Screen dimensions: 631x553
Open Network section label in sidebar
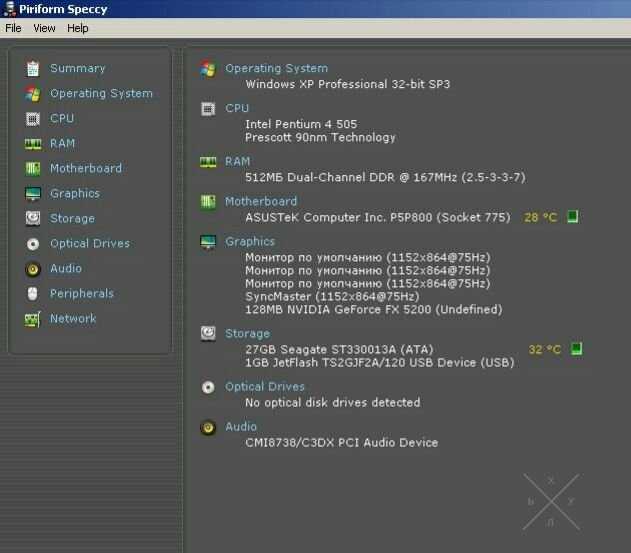pos(73,319)
